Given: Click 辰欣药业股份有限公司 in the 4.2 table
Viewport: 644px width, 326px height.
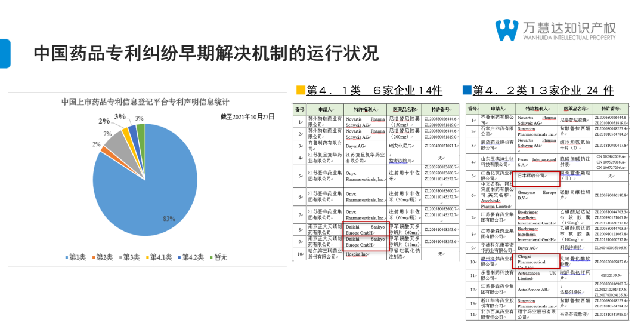Looking at the screenshot, I should (x=497, y=145).
